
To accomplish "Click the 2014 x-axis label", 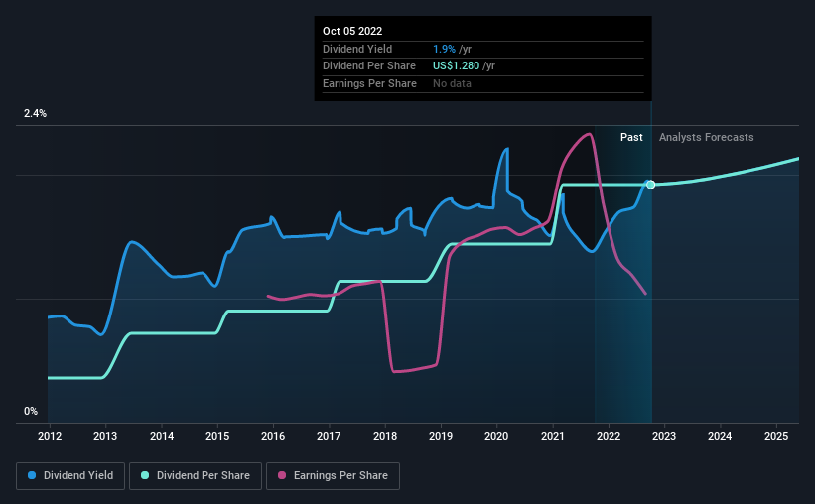I will (162, 436).
